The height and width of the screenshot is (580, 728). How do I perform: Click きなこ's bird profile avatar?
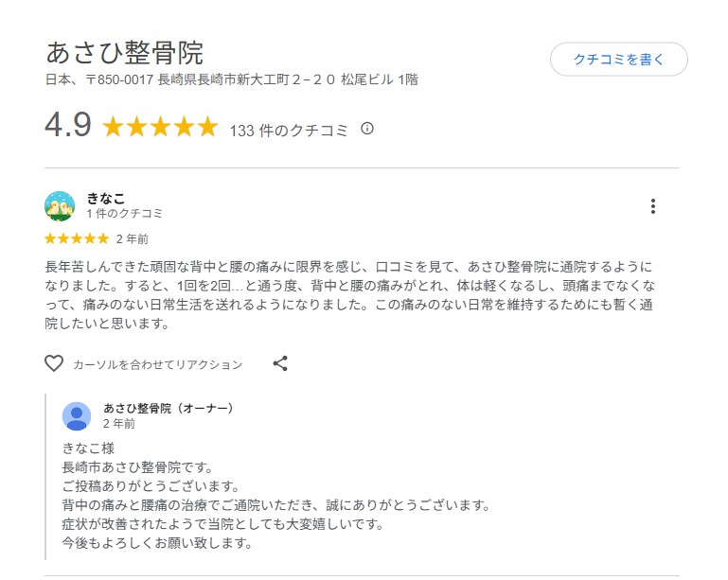[x=60, y=206]
